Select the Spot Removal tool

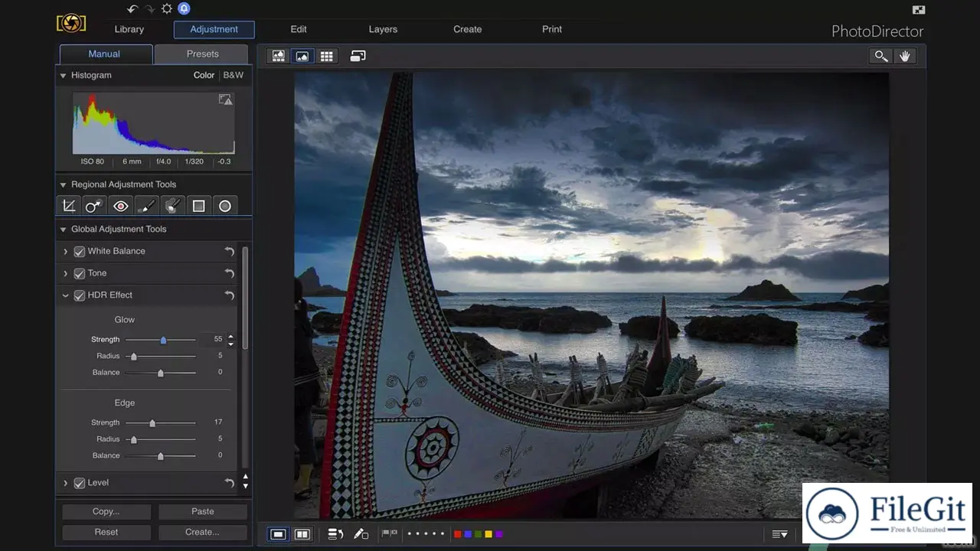click(95, 206)
